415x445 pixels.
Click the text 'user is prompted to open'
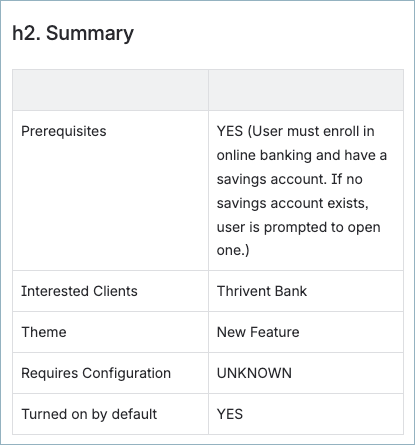pos(298,227)
